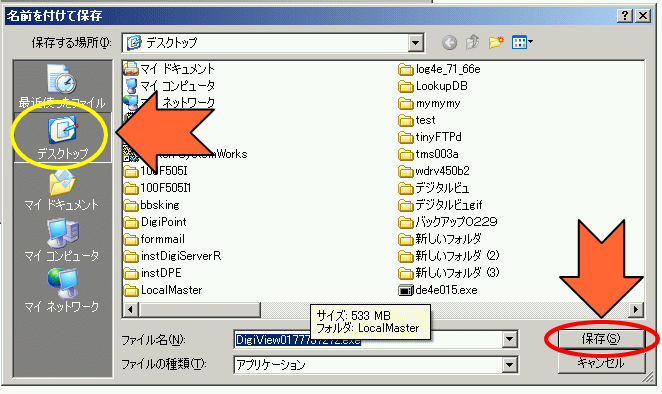Select the tinyFTPd folder
This screenshot has width=662, height=394.
(430, 137)
